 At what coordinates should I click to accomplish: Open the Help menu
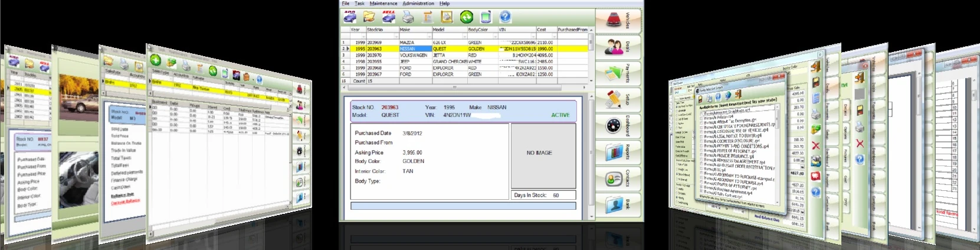click(444, 4)
